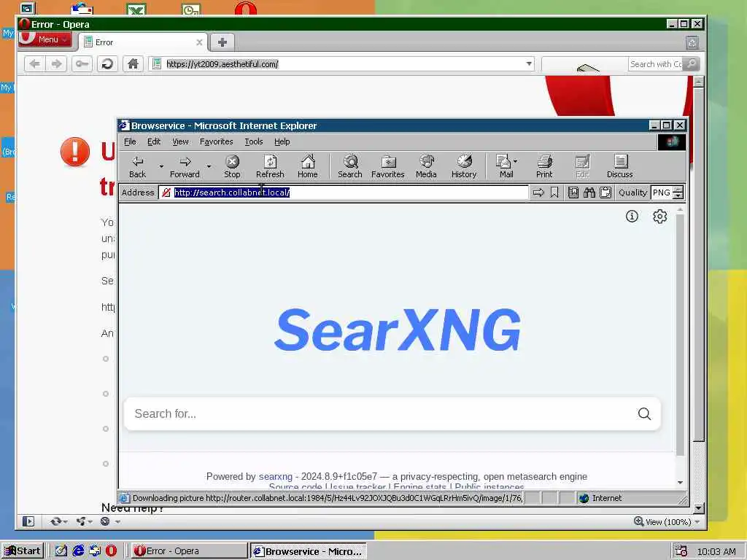Click the bookmarks book icon in Browservice bar
This screenshot has height=560, width=747.
point(573,192)
